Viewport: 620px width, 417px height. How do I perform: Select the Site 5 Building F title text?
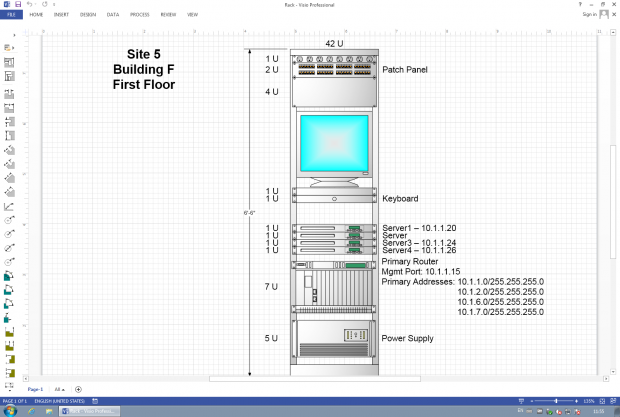144,69
